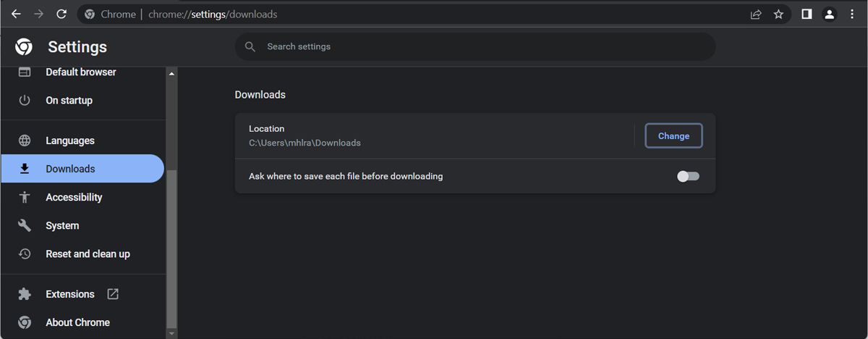Click the Chrome logo beside Settings
The height and width of the screenshot is (339, 868).
pyautogui.click(x=24, y=47)
